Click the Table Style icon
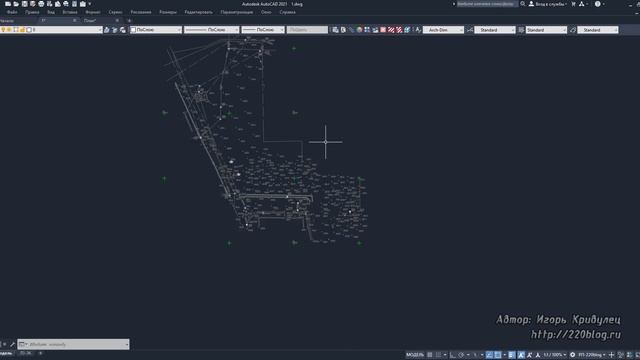 pyautogui.click(x=521, y=30)
